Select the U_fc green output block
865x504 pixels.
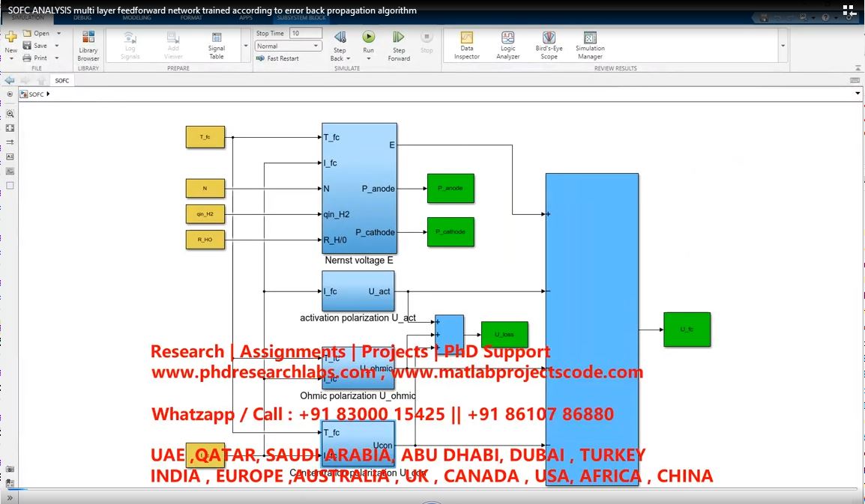687,330
